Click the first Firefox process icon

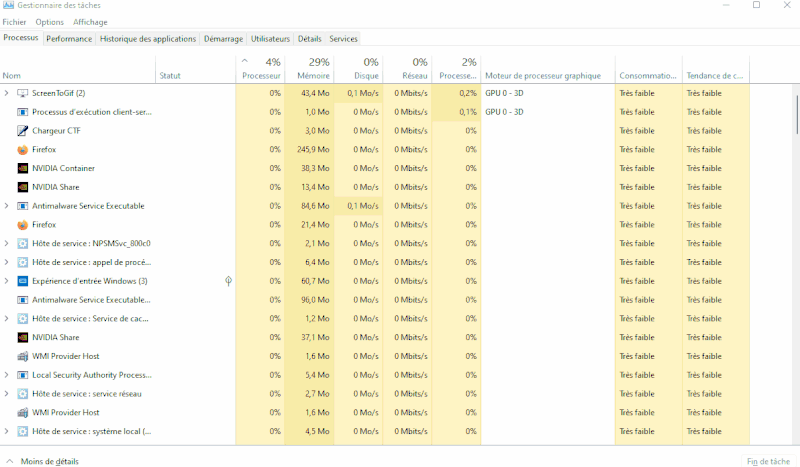(x=23, y=150)
